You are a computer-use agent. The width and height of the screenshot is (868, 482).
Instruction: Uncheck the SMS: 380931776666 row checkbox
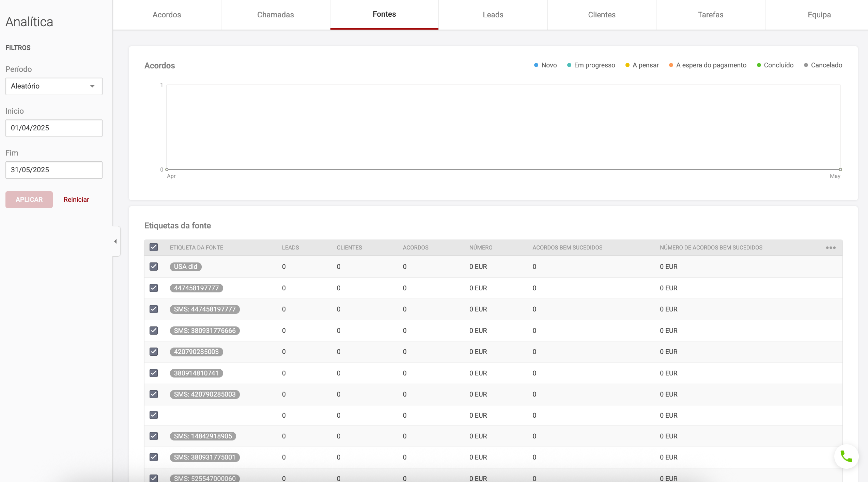tap(154, 331)
